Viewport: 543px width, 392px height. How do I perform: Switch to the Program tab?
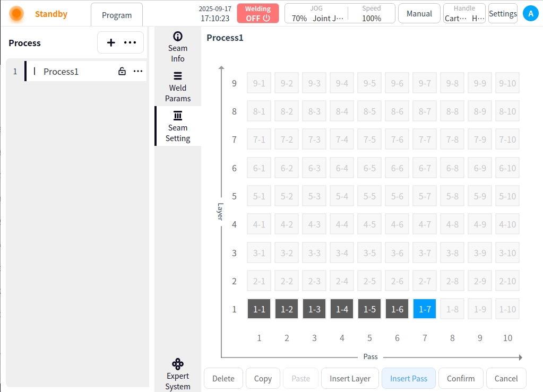[117, 15]
